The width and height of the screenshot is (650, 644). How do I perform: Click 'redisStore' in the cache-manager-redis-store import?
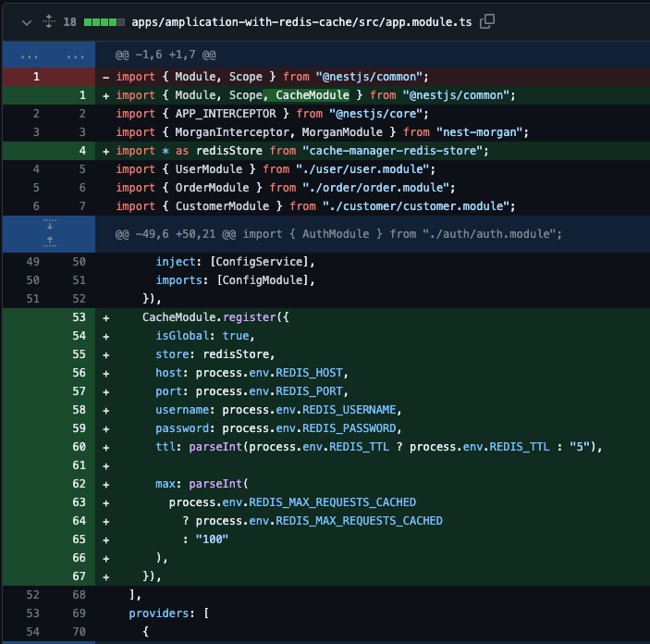point(229,151)
